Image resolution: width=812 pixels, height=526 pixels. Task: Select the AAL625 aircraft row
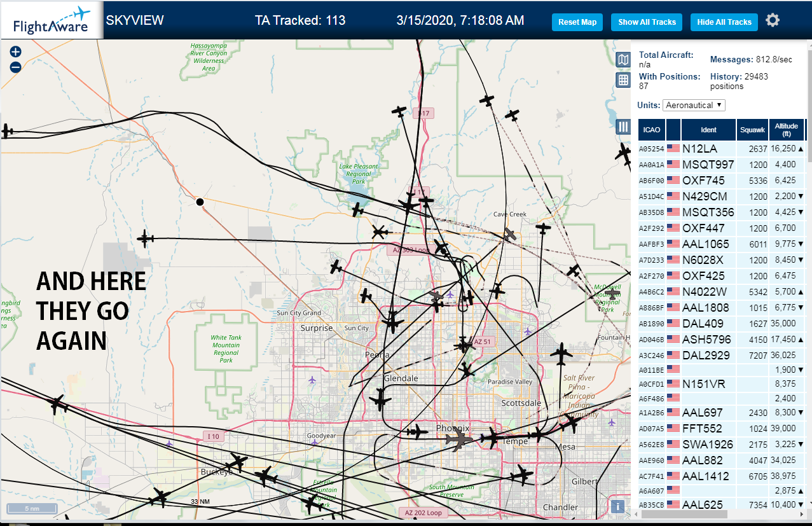pos(722,505)
